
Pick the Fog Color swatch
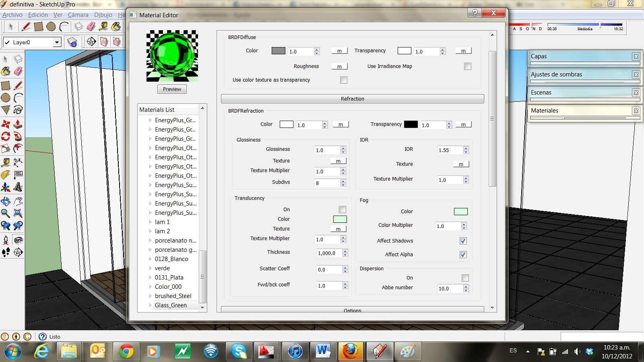[461, 212]
